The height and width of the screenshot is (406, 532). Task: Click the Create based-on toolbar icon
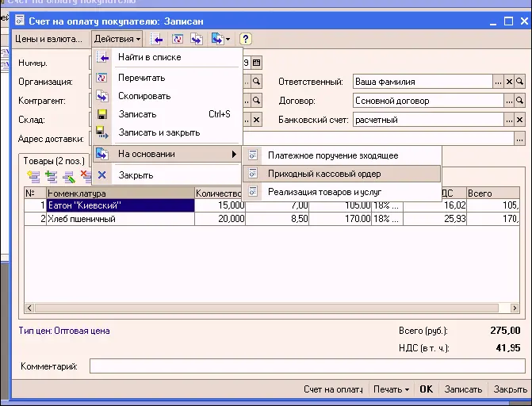pos(217,39)
